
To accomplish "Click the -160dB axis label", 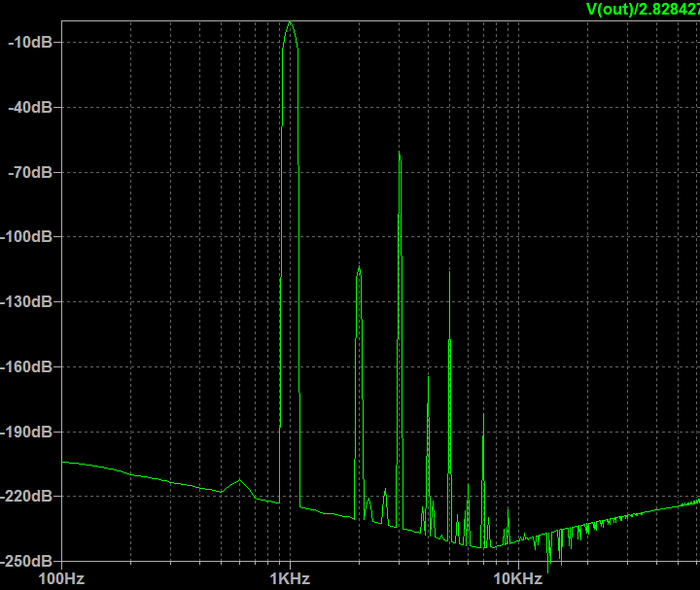I will tap(26, 366).
